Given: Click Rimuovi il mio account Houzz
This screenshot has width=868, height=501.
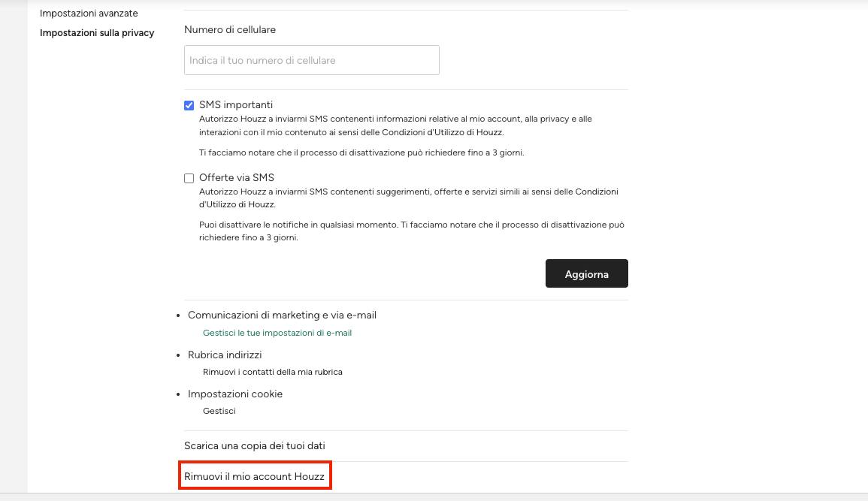Looking at the screenshot, I should (255, 476).
